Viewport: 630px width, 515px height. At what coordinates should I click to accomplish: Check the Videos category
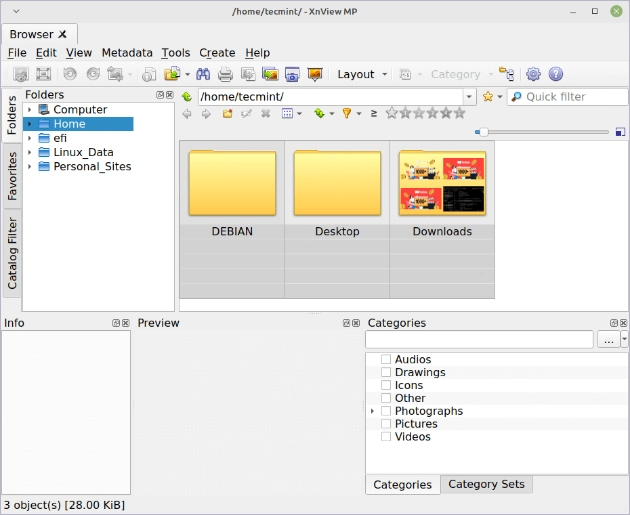pyautogui.click(x=386, y=436)
